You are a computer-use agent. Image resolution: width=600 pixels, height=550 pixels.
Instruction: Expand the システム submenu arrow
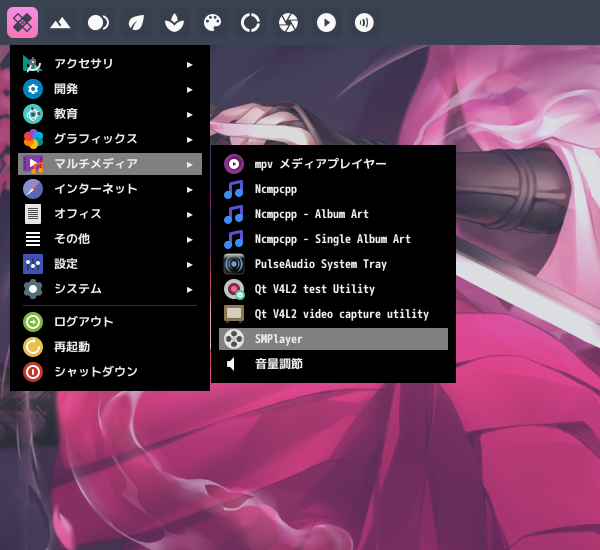coord(189,290)
